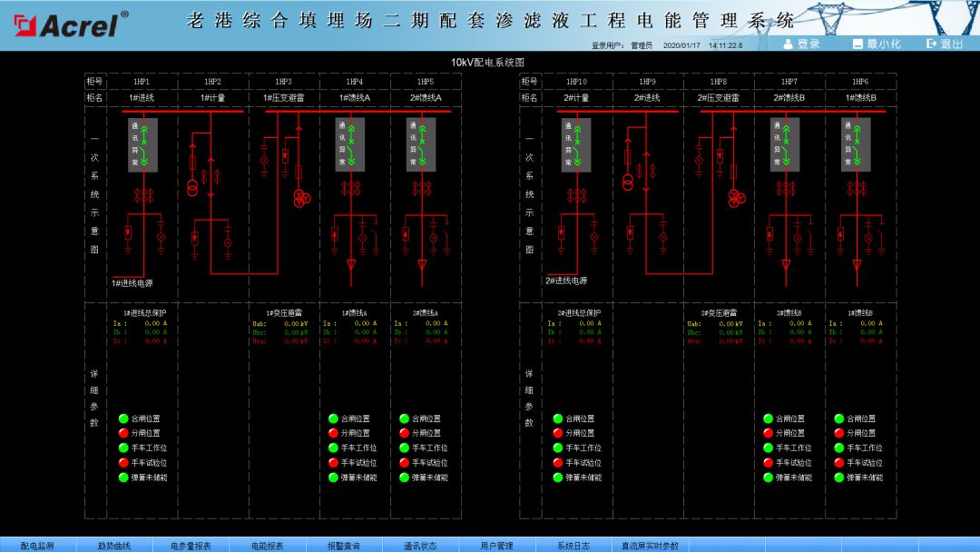Image resolution: width=980 pixels, height=552 pixels.
Task: Click 手车工作位 indicator under 1#进线总保护
Action: click(x=123, y=448)
